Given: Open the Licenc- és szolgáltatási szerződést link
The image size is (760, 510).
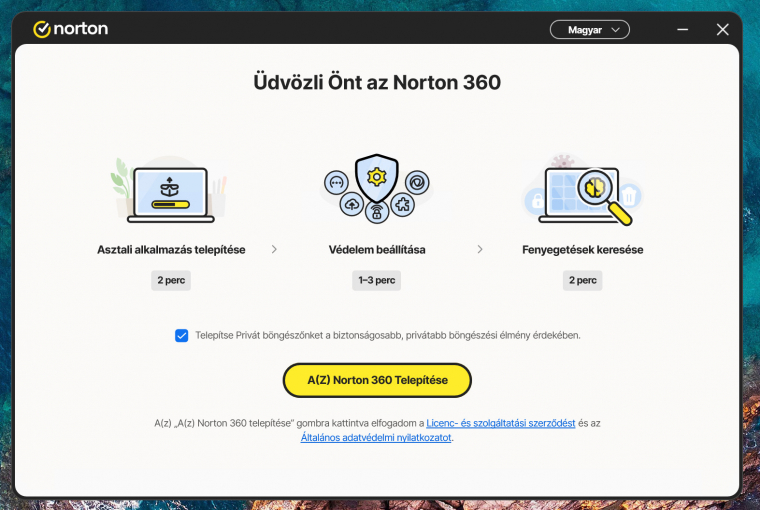Looking at the screenshot, I should [x=500, y=424].
